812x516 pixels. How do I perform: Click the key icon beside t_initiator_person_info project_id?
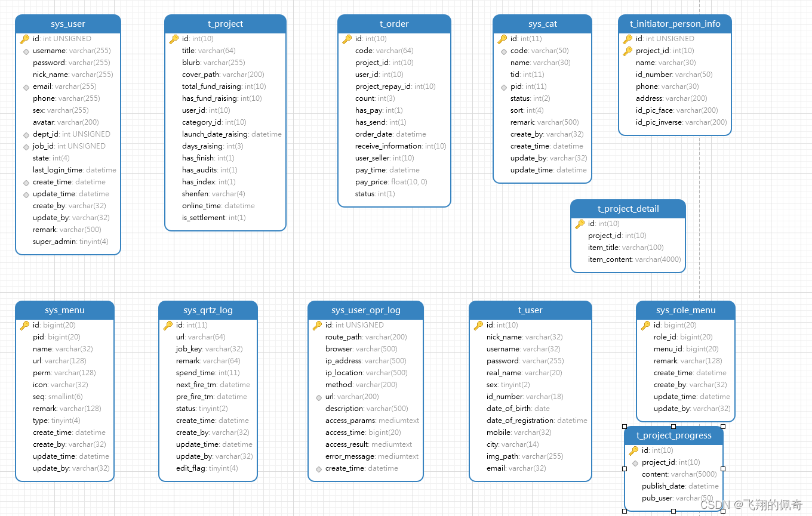(628, 51)
